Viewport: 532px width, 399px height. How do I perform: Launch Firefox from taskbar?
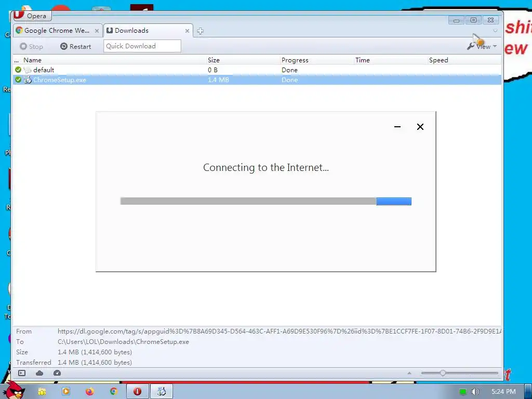(89, 392)
